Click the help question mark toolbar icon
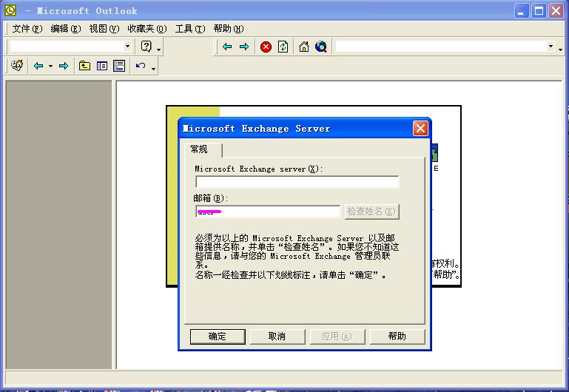Image resolution: width=569 pixels, height=392 pixels. (x=146, y=47)
